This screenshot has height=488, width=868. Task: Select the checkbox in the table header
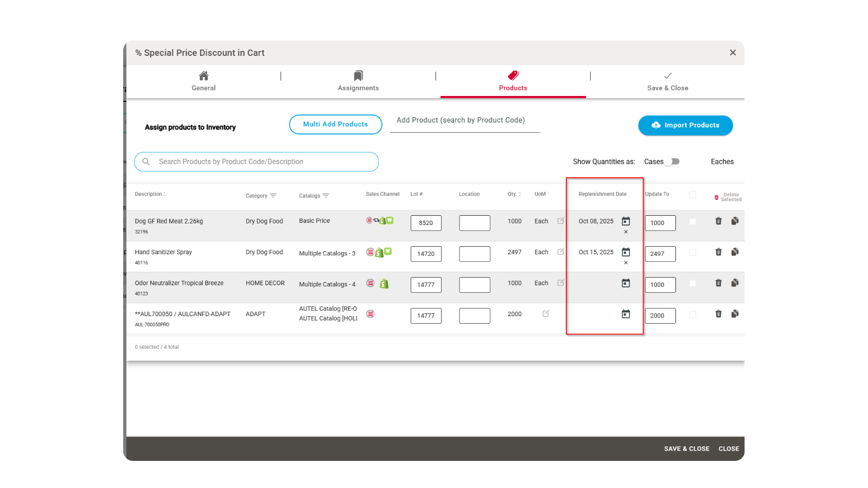pyautogui.click(x=692, y=194)
